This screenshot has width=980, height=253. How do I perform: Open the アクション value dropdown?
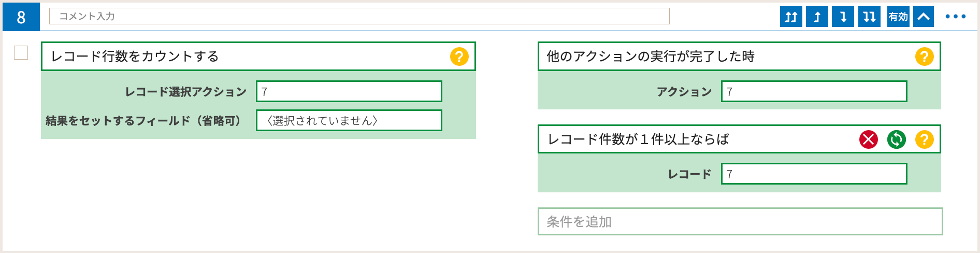coord(814,91)
